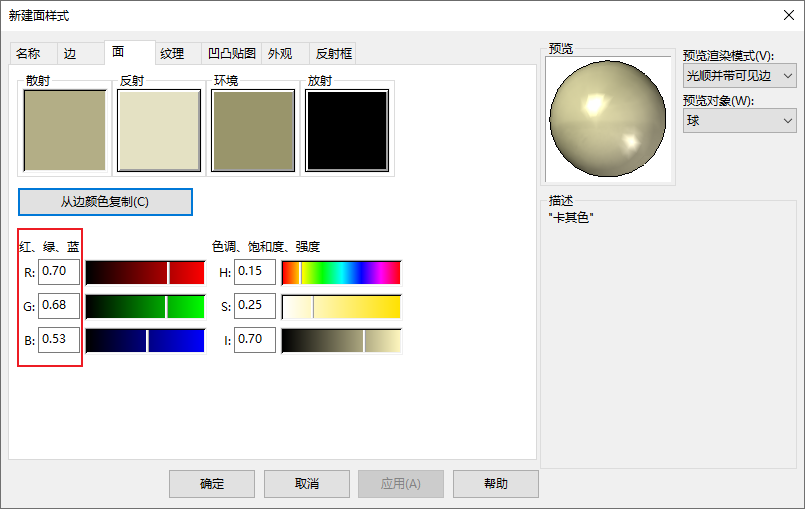Confirm with the 确定 button
Viewport: 805px width, 509px height.
212,484
